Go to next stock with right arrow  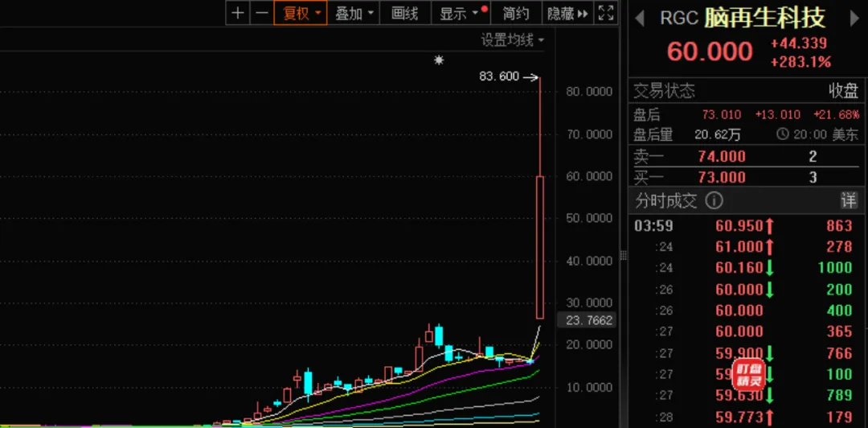pyautogui.click(x=854, y=18)
